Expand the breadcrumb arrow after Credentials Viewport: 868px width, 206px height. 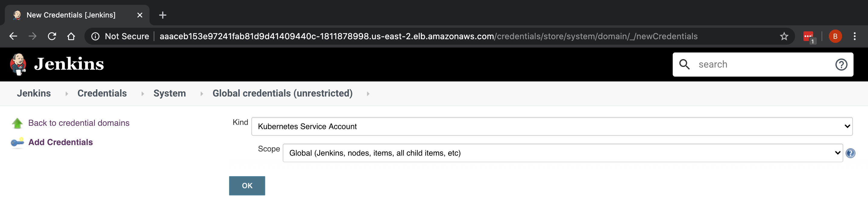(143, 94)
